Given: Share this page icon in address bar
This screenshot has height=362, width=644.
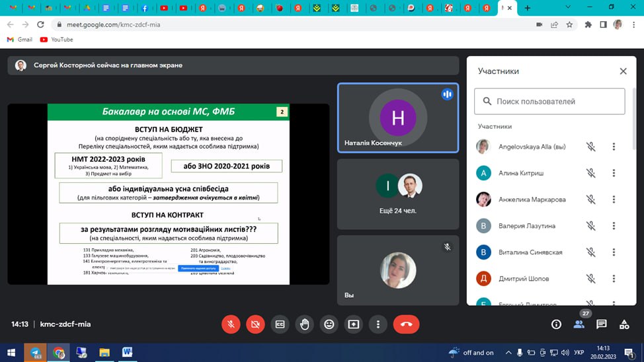Looking at the screenshot, I should point(555,24).
